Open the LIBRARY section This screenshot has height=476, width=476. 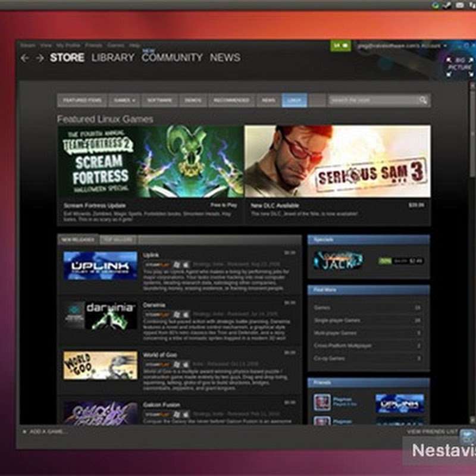(x=113, y=58)
